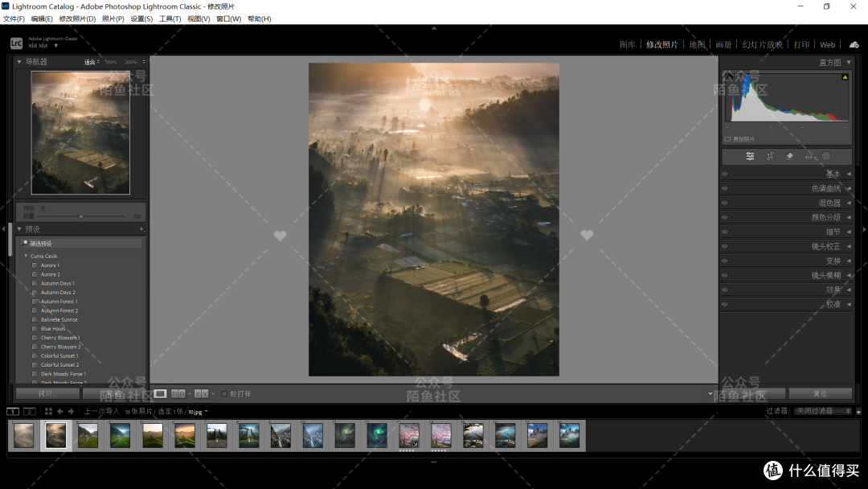Apply the Autumn Forest 2 preset

pyautogui.click(x=59, y=310)
